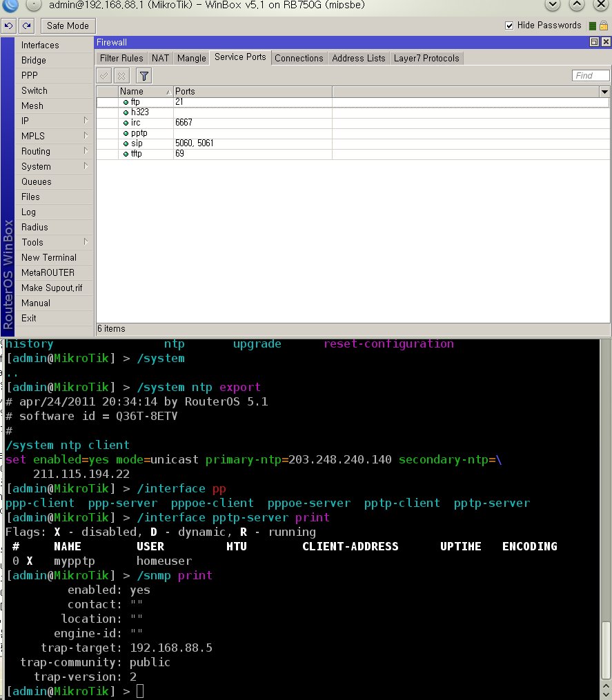Open Files from sidebar menu
The height and width of the screenshot is (700, 612).
pyautogui.click(x=54, y=197)
